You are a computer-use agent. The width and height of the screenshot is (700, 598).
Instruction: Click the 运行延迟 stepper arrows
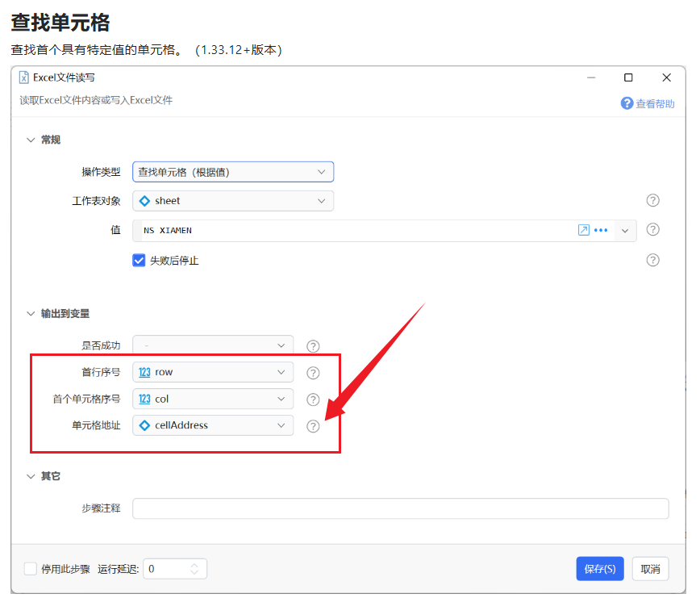[194, 569]
